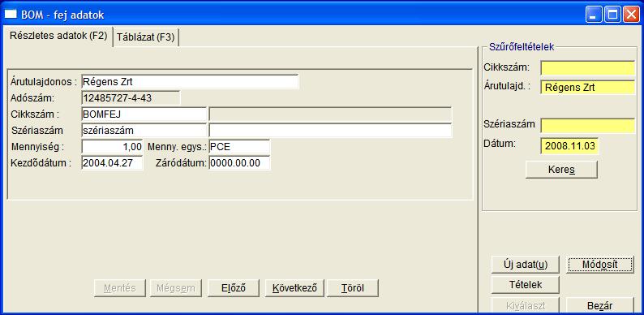The height and width of the screenshot is (315, 644).
Task: Click the Mennyiség field showing 1,00
Action: click(x=112, y=146)
